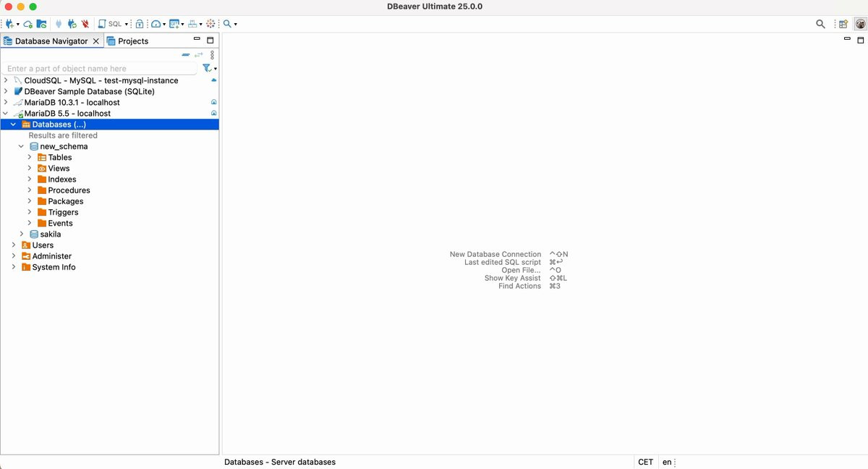Collapse the Databases folder chevron
The width and height of the screenshot is (868, 469).
click(14, 124)
